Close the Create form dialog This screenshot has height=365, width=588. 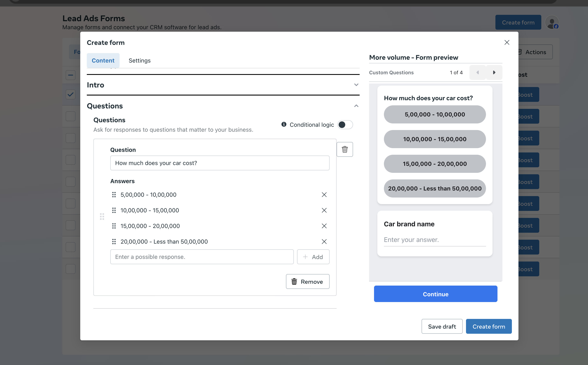pyautogui.click(x=507, y=42)
